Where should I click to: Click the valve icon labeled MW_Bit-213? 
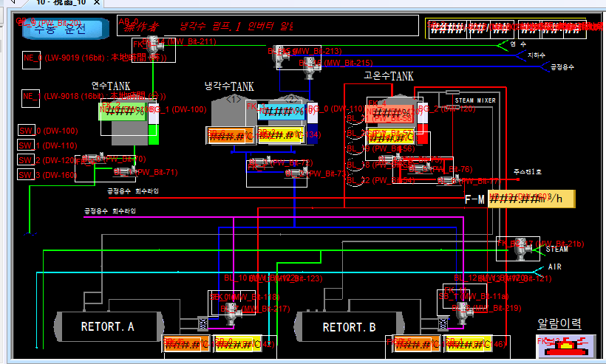tap(281, 52)
